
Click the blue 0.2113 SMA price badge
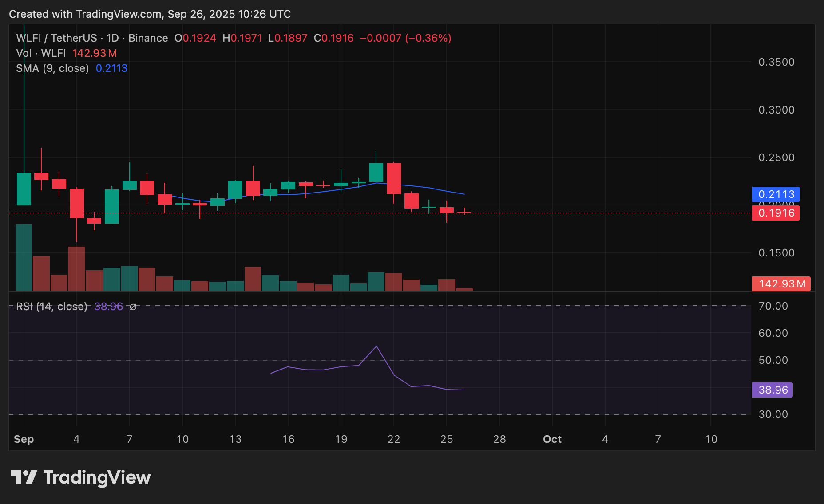point(776,194)
